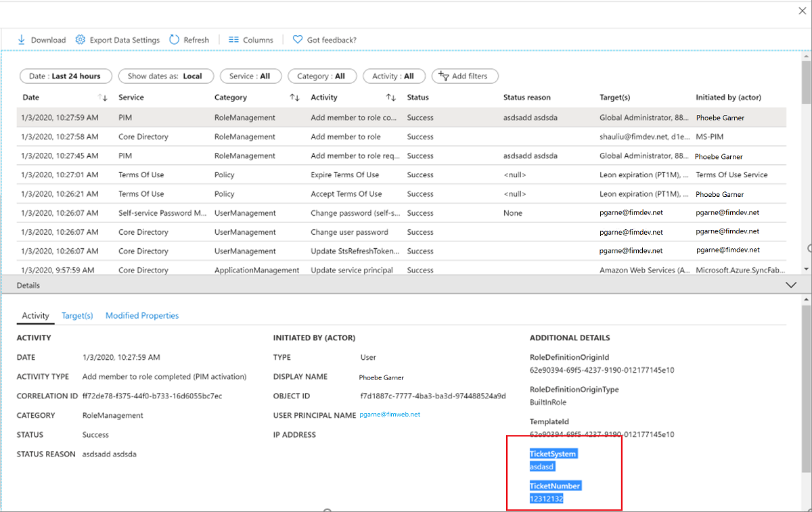The image size is (812, 512).
Task: Click the Refresh icon
Action: pyautogui.click(x=174, y=40)
